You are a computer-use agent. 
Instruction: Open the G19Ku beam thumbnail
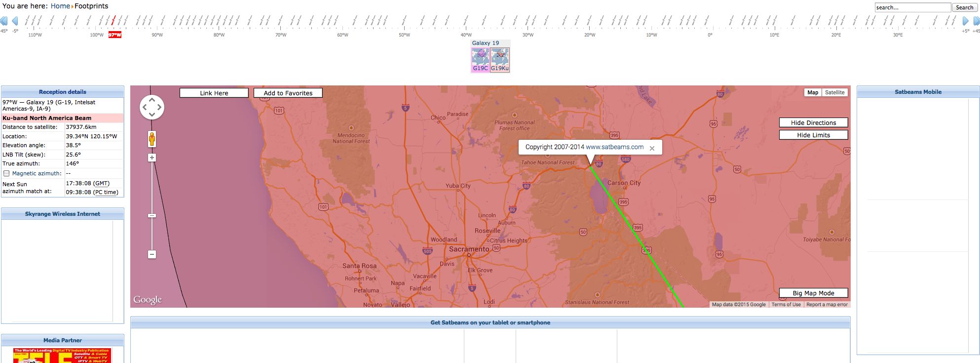[x=500, y=60]
